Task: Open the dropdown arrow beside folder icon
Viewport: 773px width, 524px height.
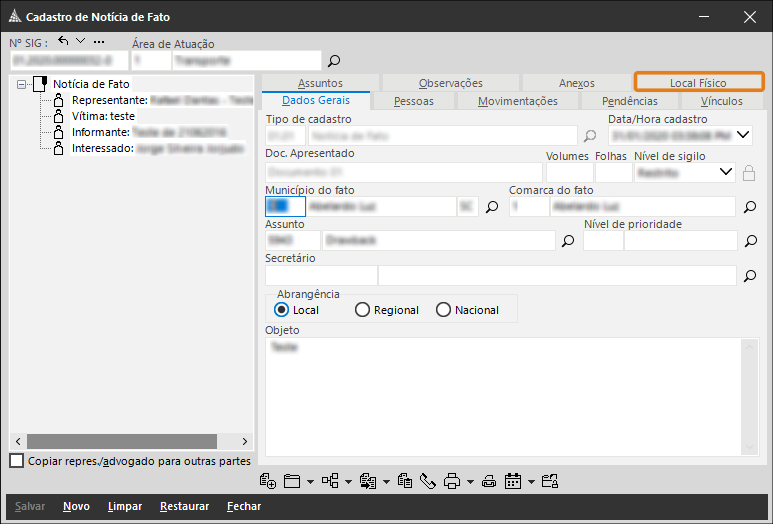Action: [310, 482]
